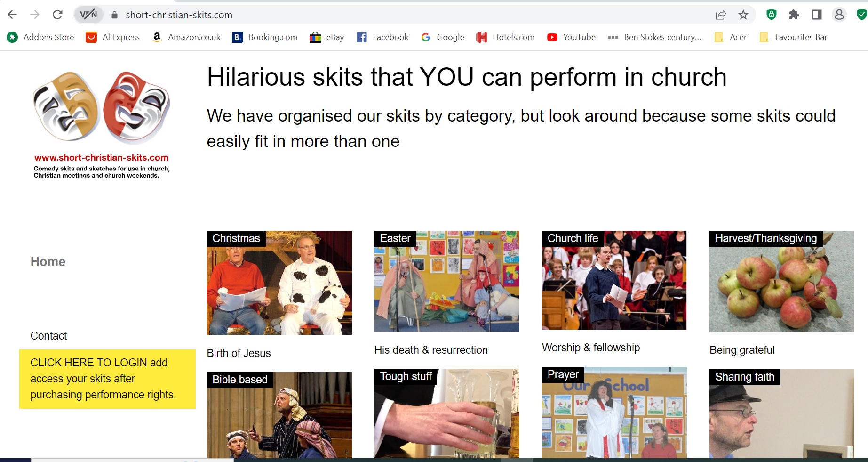The image size is (868, 462).
Task: Click the browser back arrow
Action: [13, 15]
